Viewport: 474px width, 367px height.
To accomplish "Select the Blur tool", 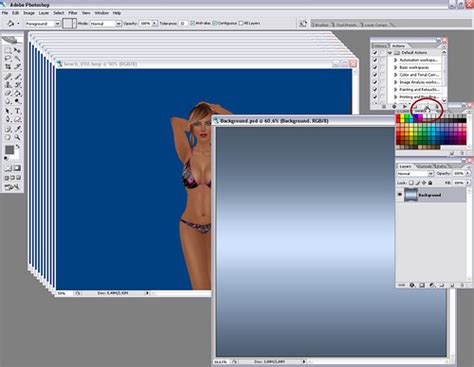I will (8, 101).
